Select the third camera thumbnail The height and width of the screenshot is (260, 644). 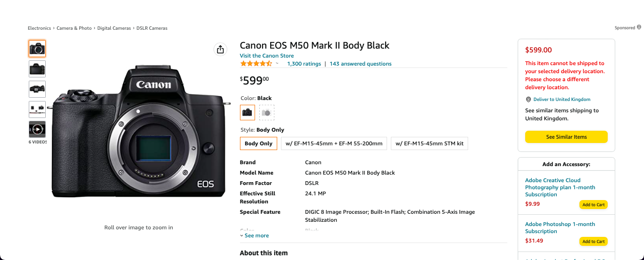coord(37,89)
